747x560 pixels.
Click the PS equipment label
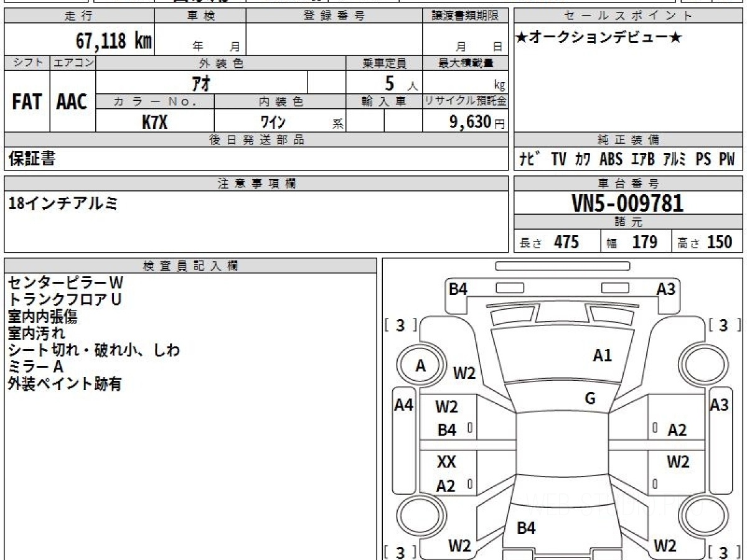(703, 159)
